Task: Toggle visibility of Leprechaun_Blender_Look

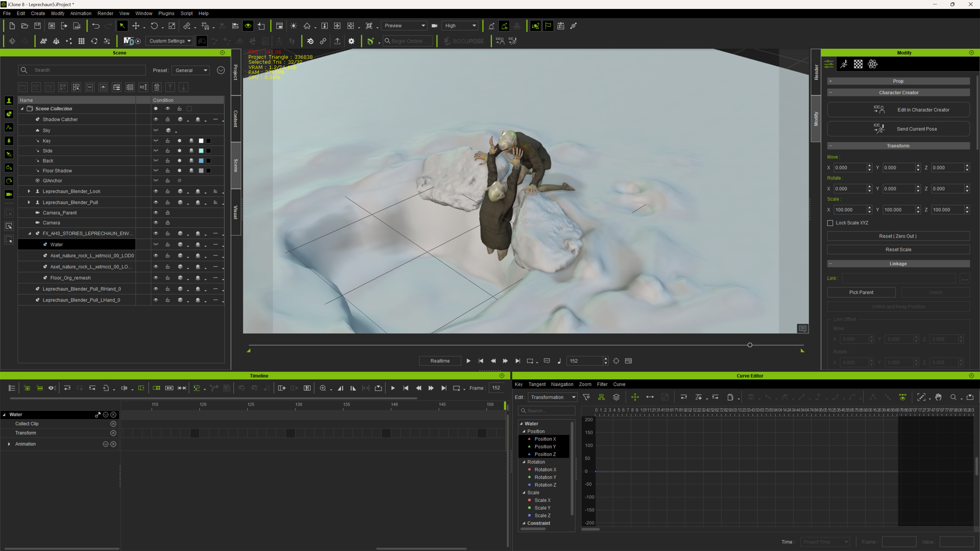Action: [156, 191]
